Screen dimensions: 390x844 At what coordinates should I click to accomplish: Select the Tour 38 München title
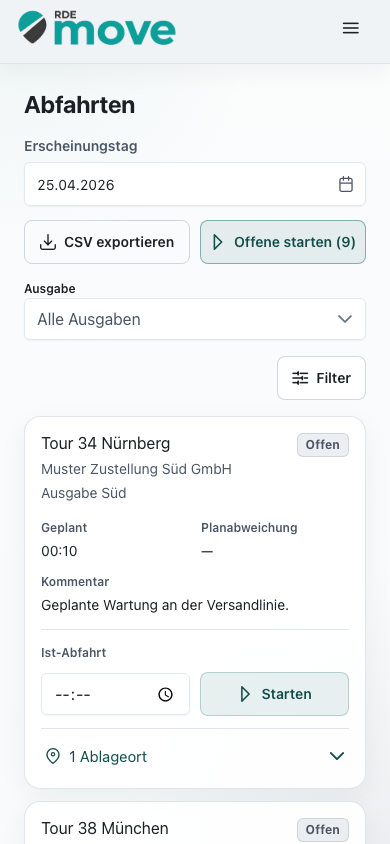[x=105, y=828]
